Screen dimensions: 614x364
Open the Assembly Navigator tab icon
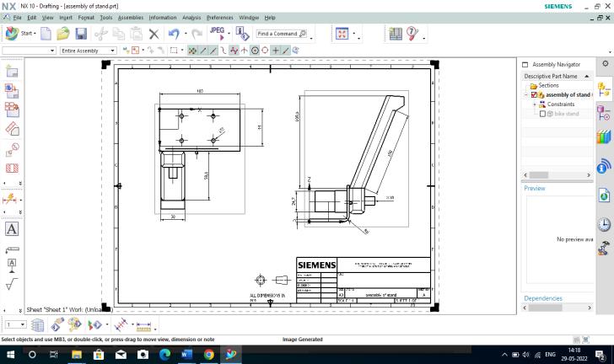(x=604, y=89)
